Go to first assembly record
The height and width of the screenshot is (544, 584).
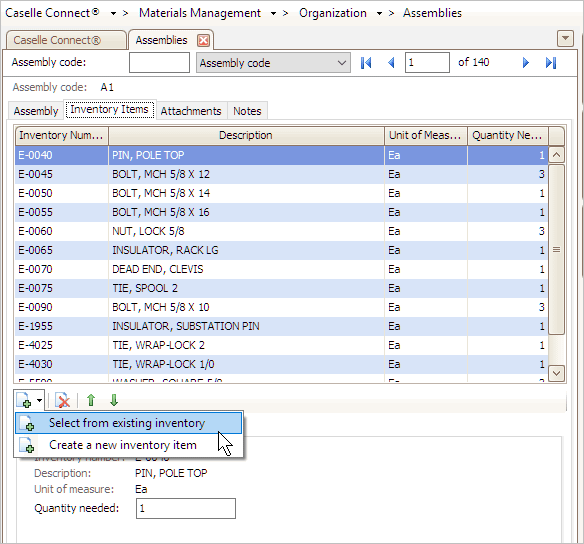tap(366, 63)
